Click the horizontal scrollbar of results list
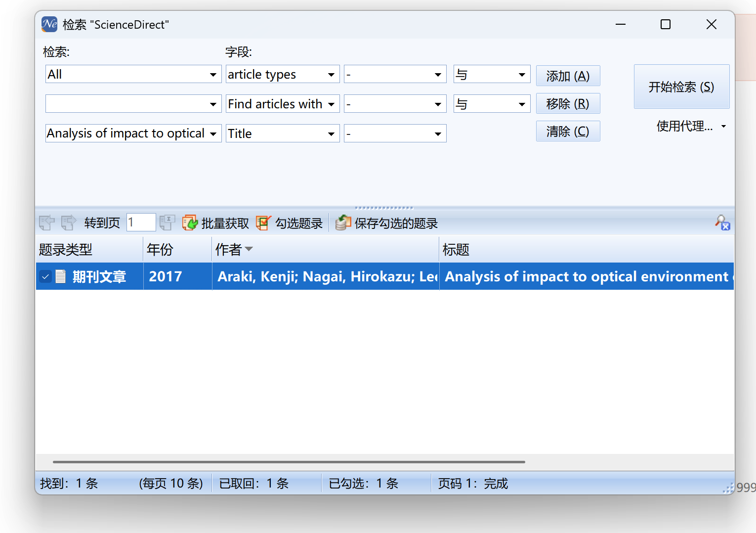 [x=289, y=462]
